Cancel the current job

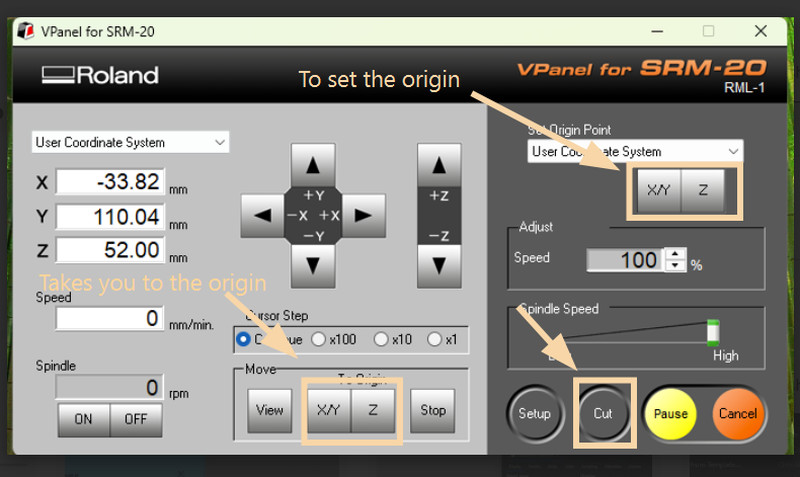(x=738, y=414)
